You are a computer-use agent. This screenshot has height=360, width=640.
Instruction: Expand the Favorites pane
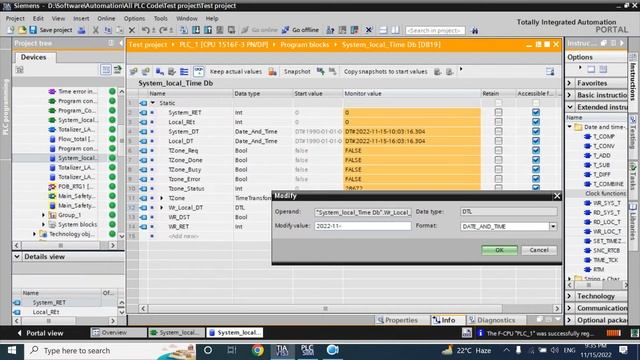[x=570, y=83]
